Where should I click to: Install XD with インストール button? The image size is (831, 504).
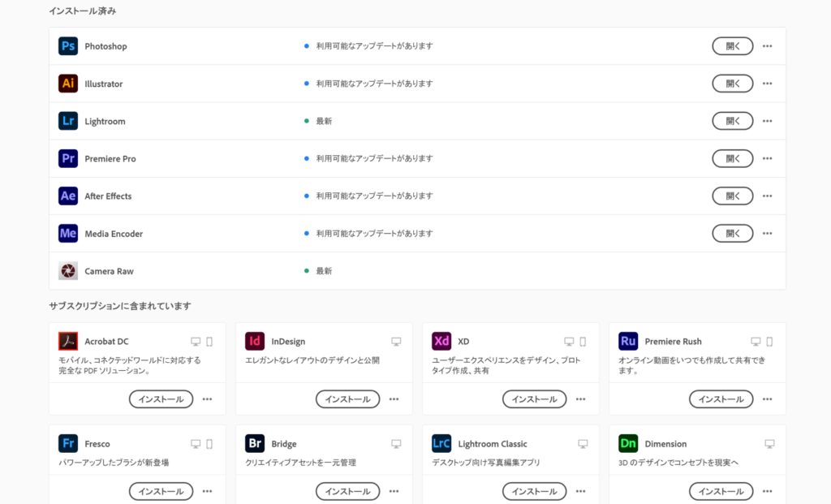534,399
